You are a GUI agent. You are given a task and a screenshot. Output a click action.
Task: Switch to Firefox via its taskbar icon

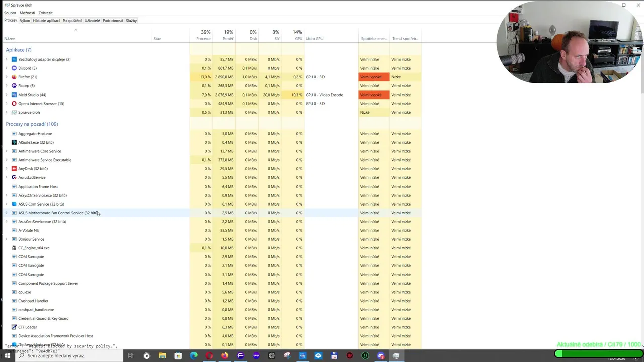tap(225, 356)
